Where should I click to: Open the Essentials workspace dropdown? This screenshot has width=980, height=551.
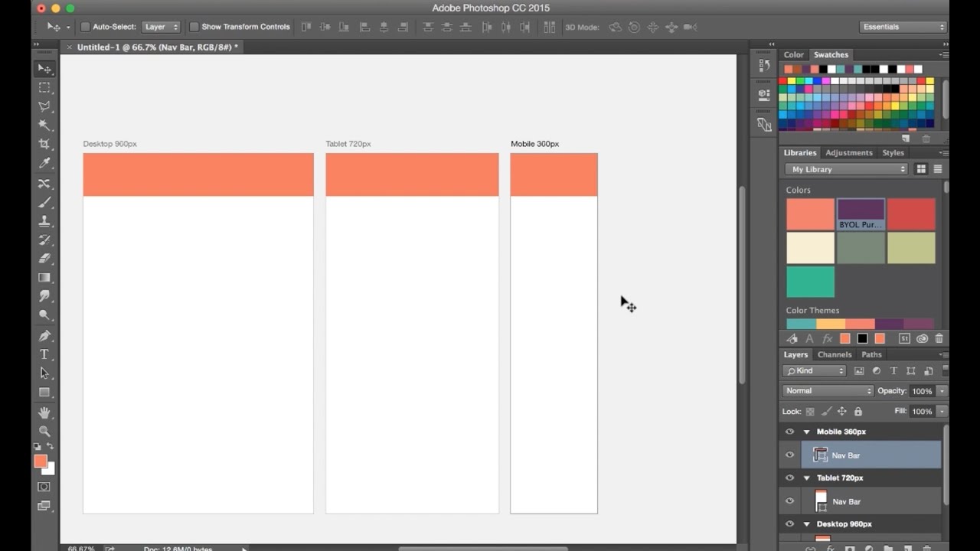[x=902, y=25]
